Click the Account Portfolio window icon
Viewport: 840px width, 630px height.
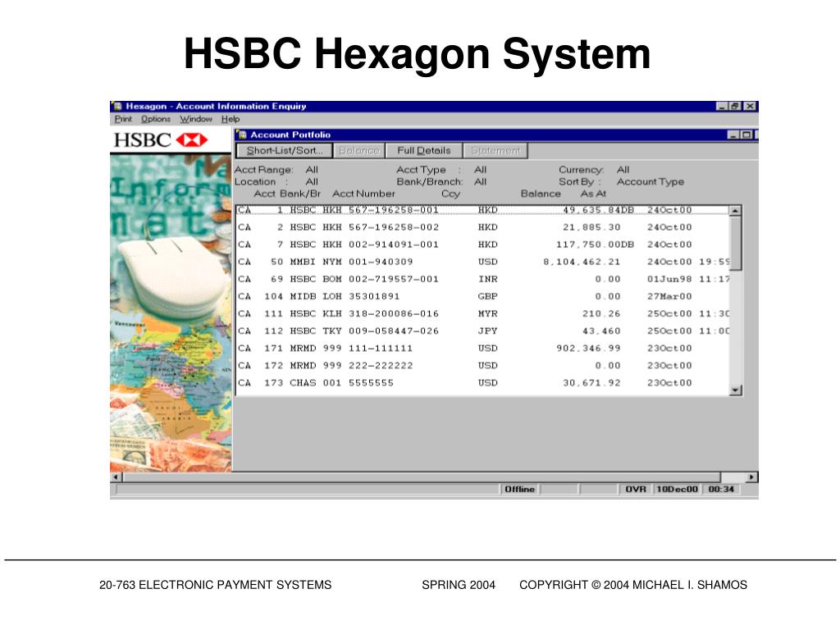pyautogui.click(x=242, y=135)
